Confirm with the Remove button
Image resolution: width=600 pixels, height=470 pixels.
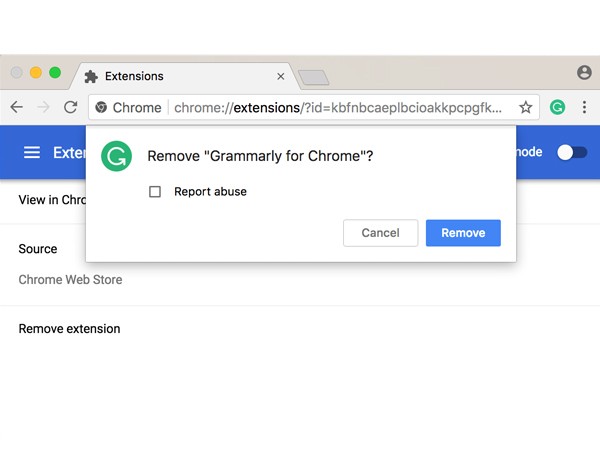(x=463, y=233)
